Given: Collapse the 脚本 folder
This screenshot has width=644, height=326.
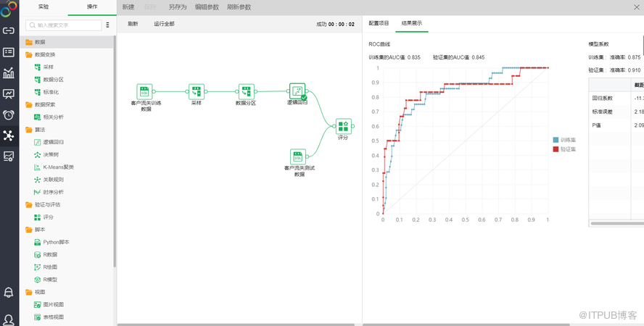Looking at the screenshot, I should tap(29, 230).
